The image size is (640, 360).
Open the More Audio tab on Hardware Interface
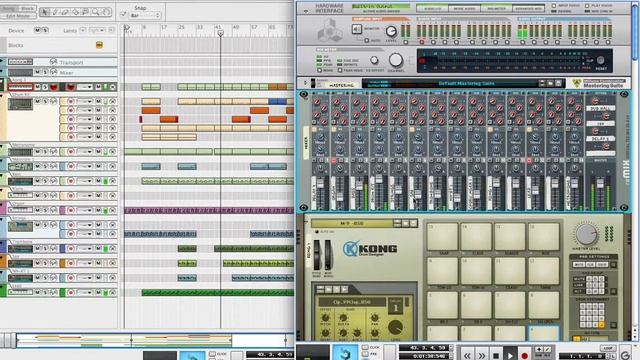[x=464, y=8]
